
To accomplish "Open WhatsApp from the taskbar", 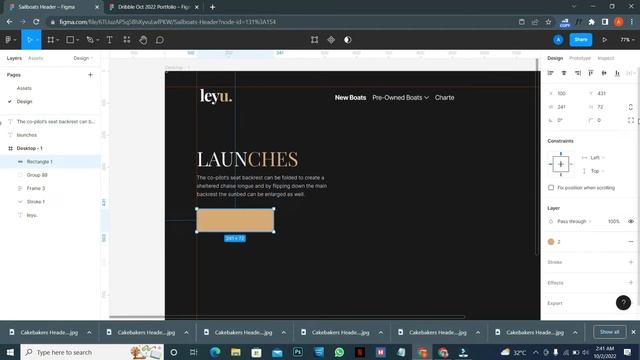I will click(339, 352).
